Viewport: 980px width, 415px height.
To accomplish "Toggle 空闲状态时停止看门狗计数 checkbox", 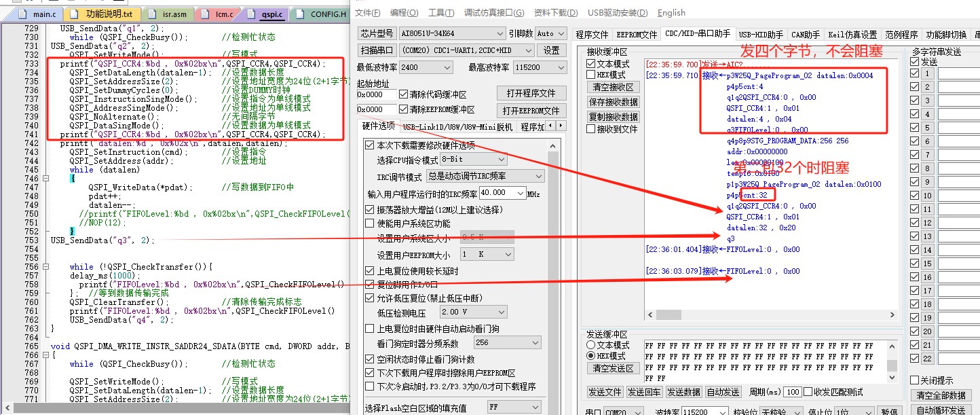I will (x=369, y=359).
